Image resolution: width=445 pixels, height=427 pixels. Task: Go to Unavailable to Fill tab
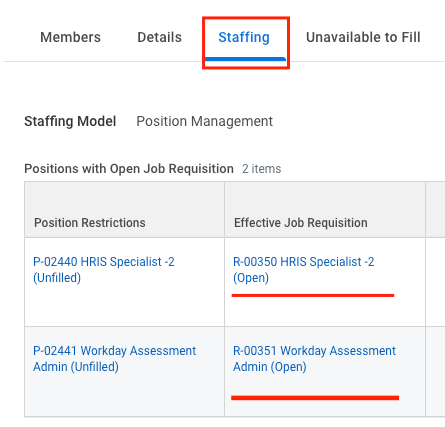[363, 37]
